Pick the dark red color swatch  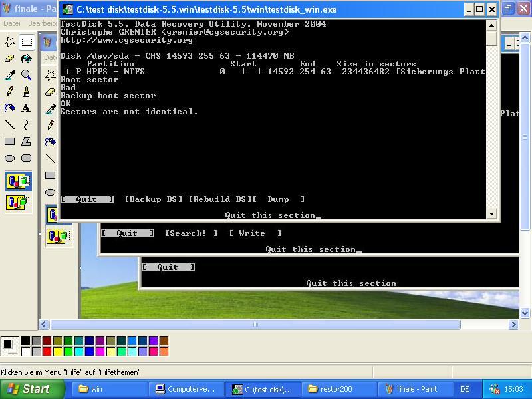pyautogui.click(x=47, y=341)
